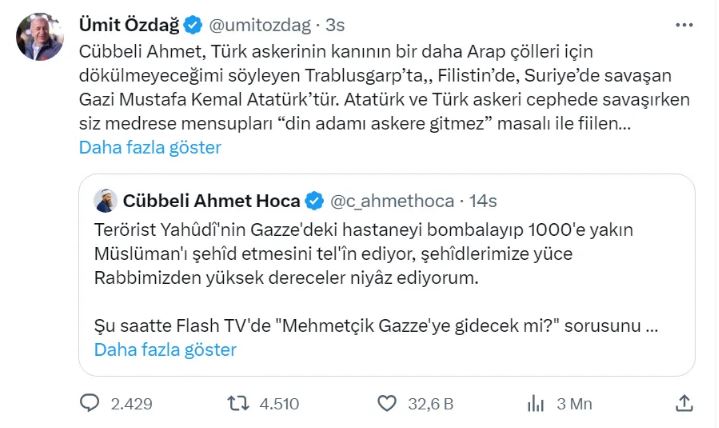Image resolution: width=719 pixels, height=428 pixels.
Task: Open Ümit Özdağ's profile picture
Action: tap(41, 37)
